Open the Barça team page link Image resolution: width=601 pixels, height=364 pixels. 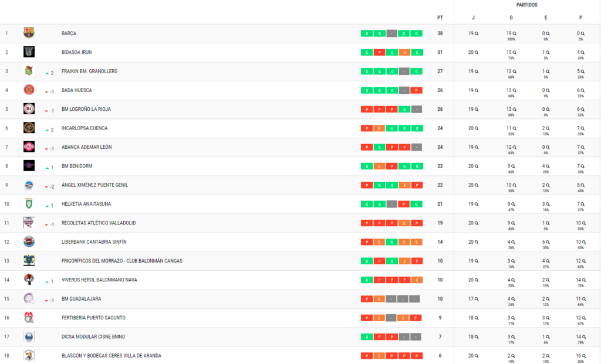(69, 33)
